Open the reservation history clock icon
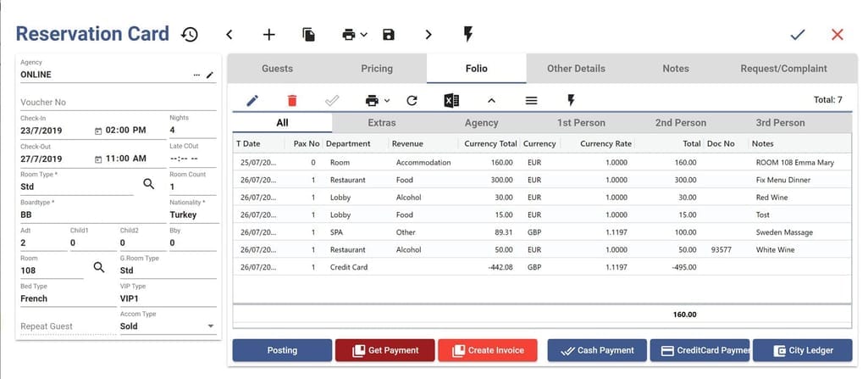The width and height of the screenshot is (868, 379). tap(190, 35)
